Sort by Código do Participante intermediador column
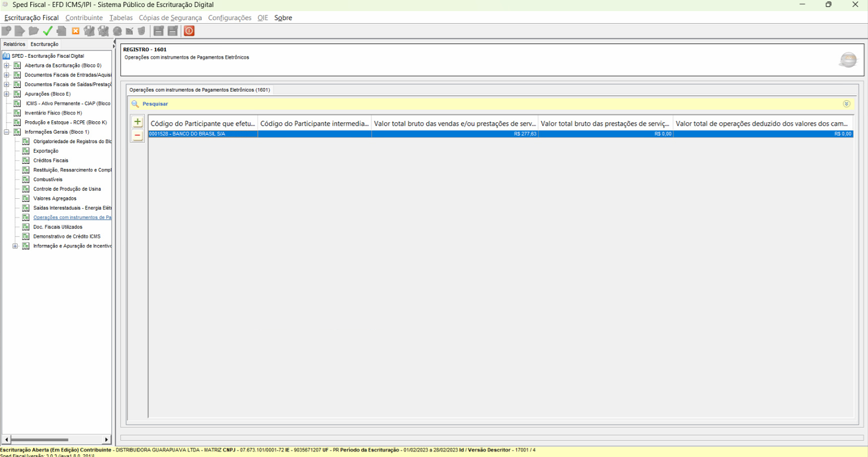Image resolution: width=868 pixels, height=457 pixels. point(315,124)
